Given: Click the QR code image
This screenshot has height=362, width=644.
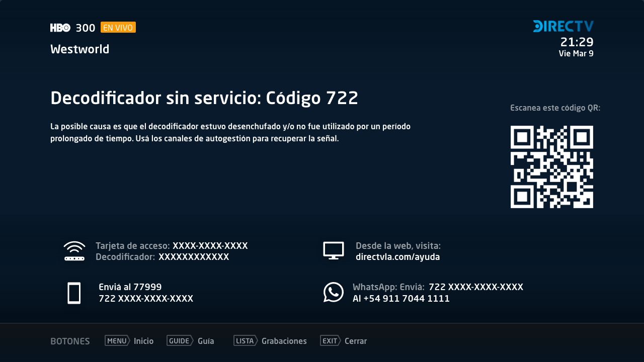Looking at the screenshot, I should (x=552, y=167).
